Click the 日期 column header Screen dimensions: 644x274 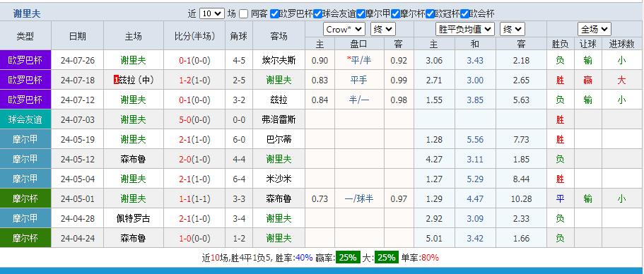click(x=77, y=36)
